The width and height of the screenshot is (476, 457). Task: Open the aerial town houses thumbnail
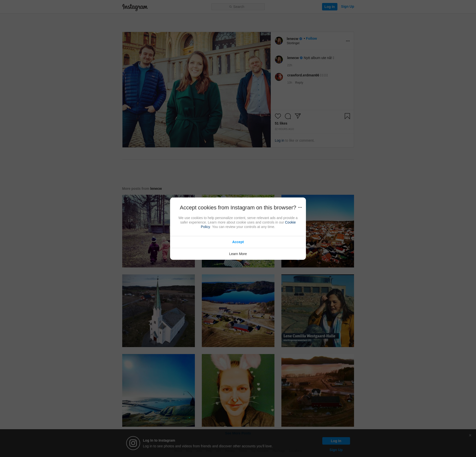pos(330,231)
